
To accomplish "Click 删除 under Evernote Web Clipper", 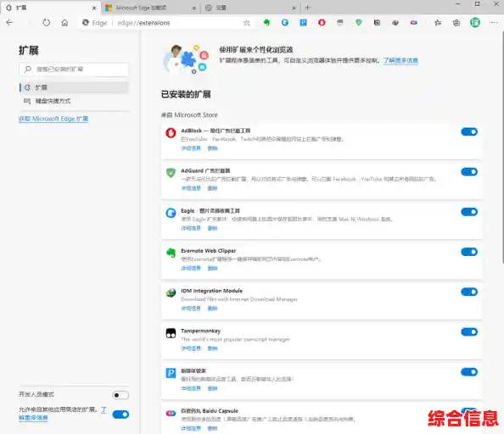I will click(x=212, y=269).
